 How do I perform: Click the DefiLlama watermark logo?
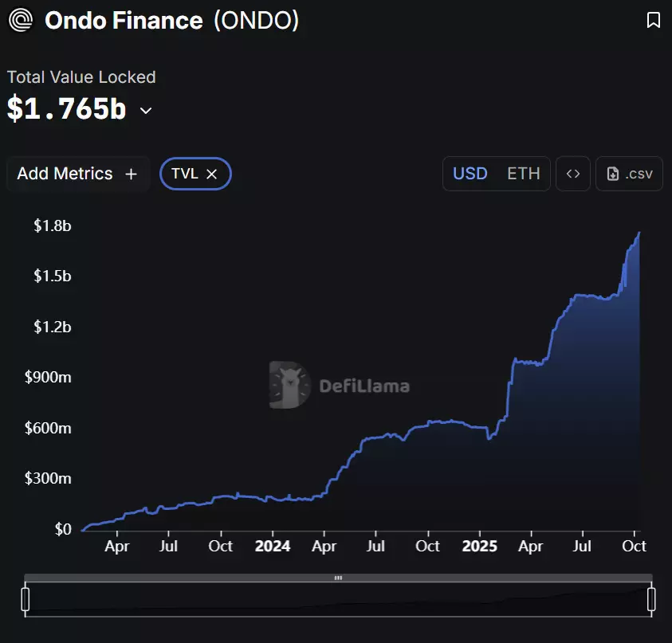coord(289,386)
